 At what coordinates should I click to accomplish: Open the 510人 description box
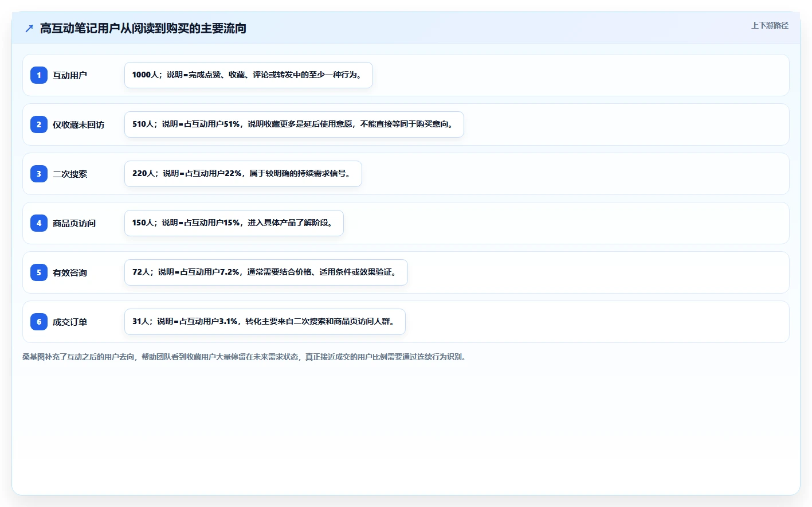tap(294, 124)
